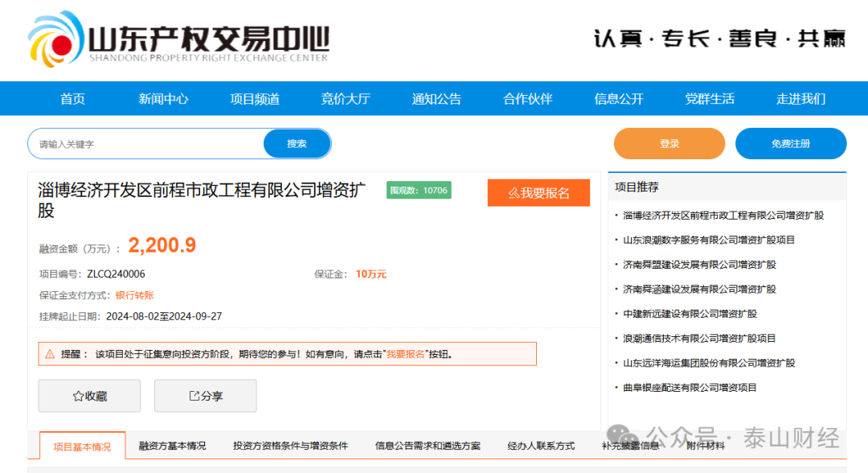Switch to the 经办人联系方式 tab
The width and height of the screenshot is (868, 473).
(542, 446)
